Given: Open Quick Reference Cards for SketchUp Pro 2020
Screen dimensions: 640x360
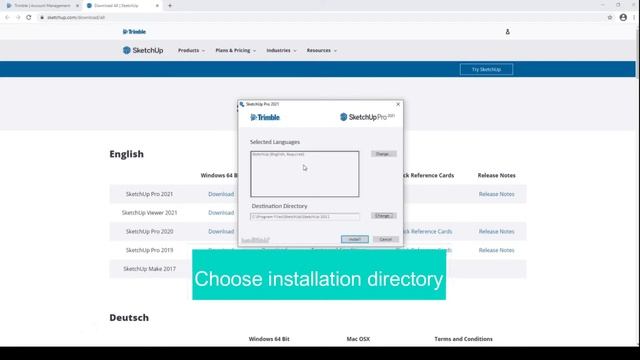Looking at the screenshot, I should pyautogui.click(x=428, y=231).
